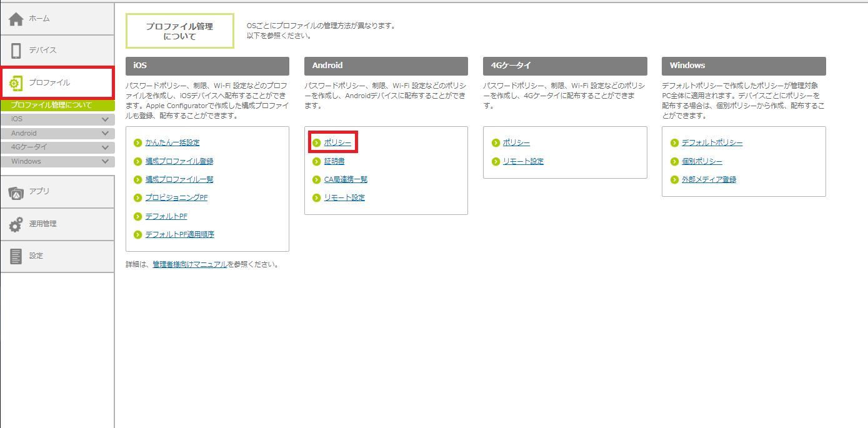
Task: Click green arrow bullet beside 証明書
Action: click(x=317, y=161)
